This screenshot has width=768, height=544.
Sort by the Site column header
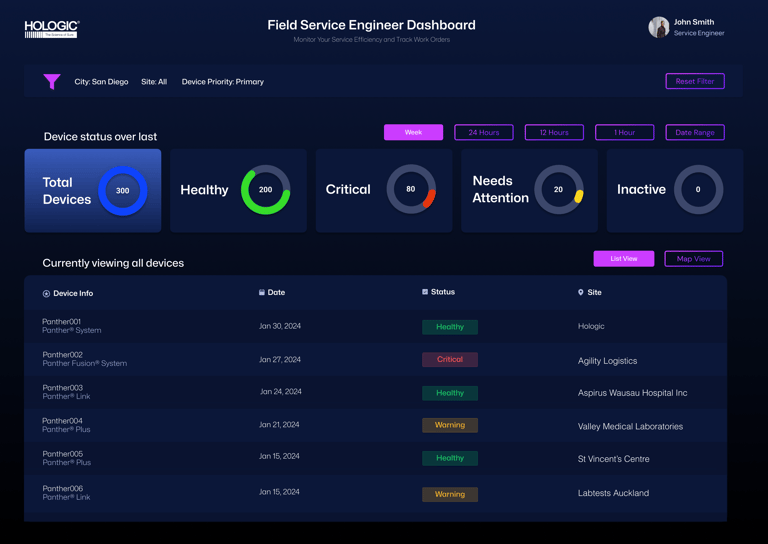590,292
